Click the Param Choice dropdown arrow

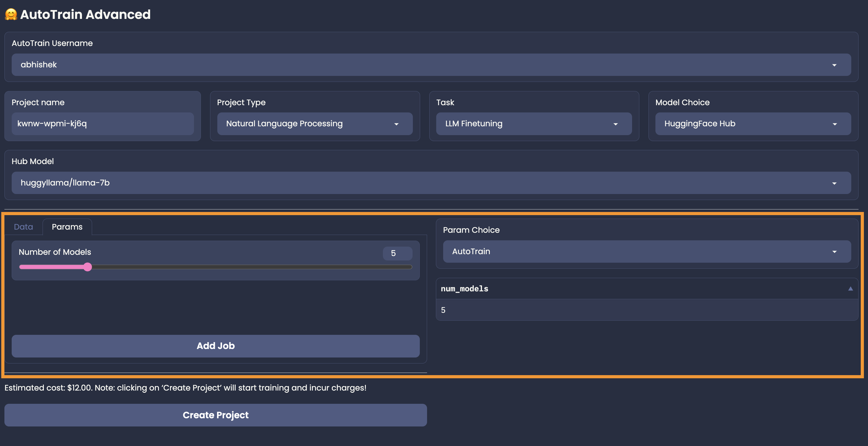click(x=834, y=252)
